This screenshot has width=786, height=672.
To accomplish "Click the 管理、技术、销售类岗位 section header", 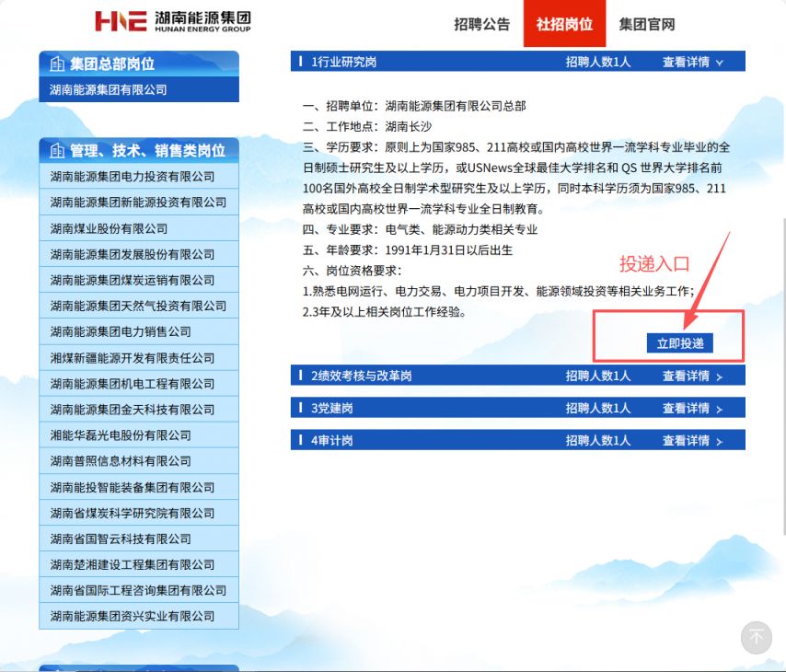I will 139,150.
